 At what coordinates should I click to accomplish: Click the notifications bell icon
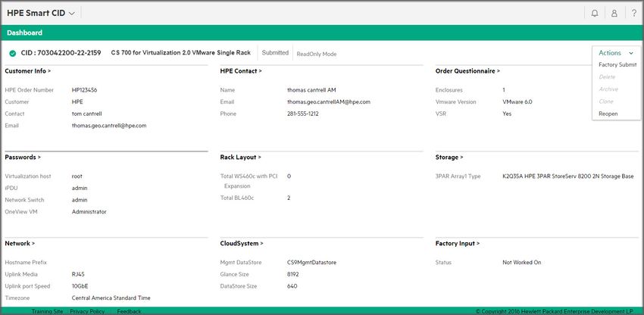(595, 14)
